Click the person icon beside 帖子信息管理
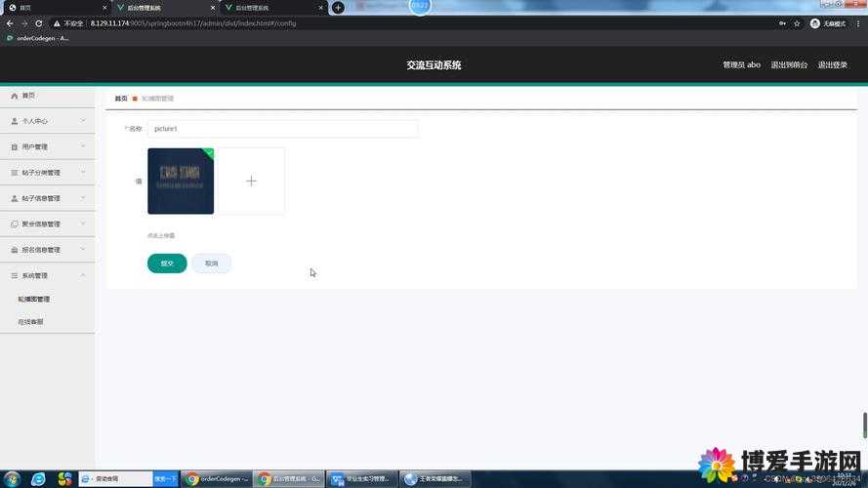This screenshot has width=868, height=488. pyautogui.click(x=15, y=199)
